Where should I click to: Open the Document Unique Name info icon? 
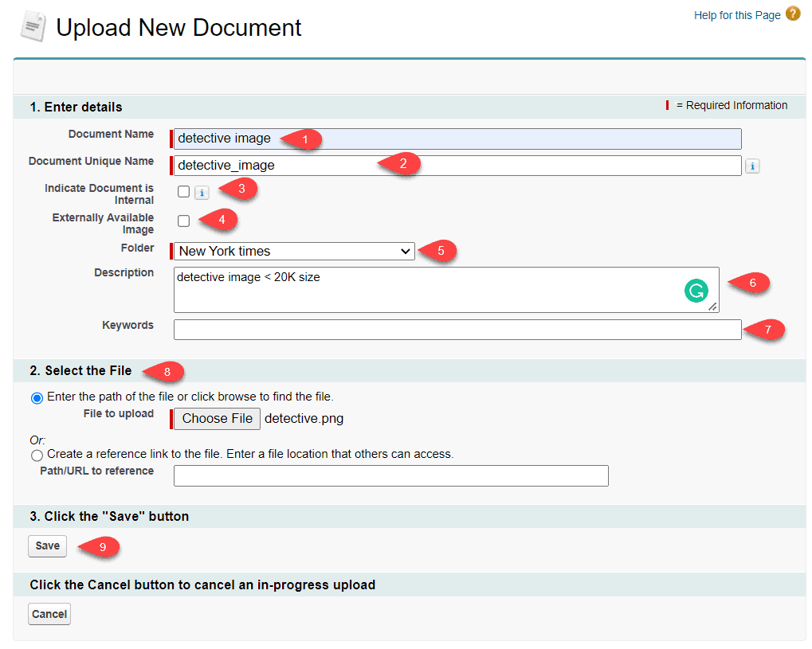pos(751,166)
